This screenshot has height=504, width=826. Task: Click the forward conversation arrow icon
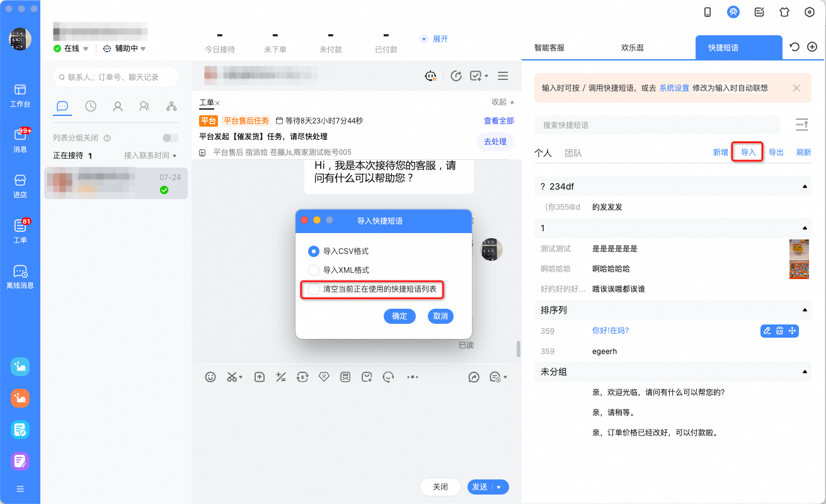pos(474,377)
